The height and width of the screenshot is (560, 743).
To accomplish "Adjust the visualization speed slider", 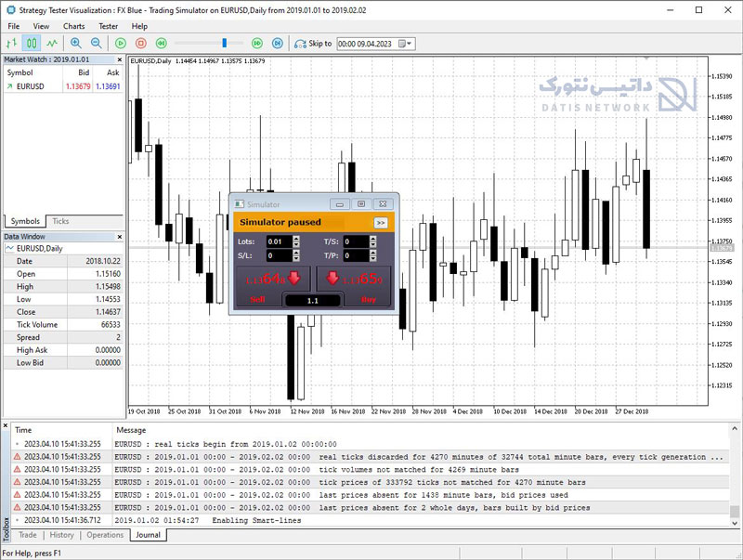I will [x=225, y=44].
